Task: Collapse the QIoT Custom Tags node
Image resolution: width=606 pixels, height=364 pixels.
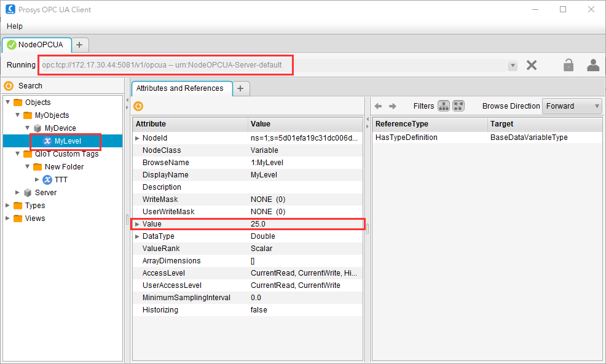Action: pyautogui.click(x=17, y=153)
